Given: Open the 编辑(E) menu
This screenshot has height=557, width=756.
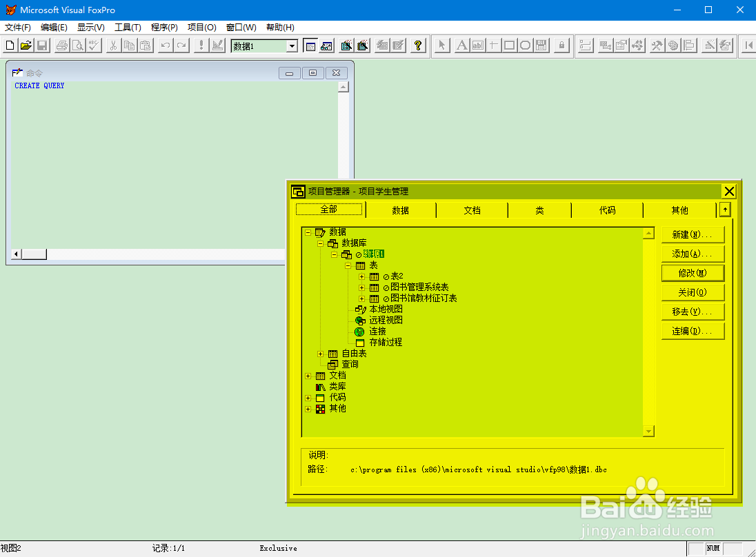Looking at the screenshot, I should point(54,28).
